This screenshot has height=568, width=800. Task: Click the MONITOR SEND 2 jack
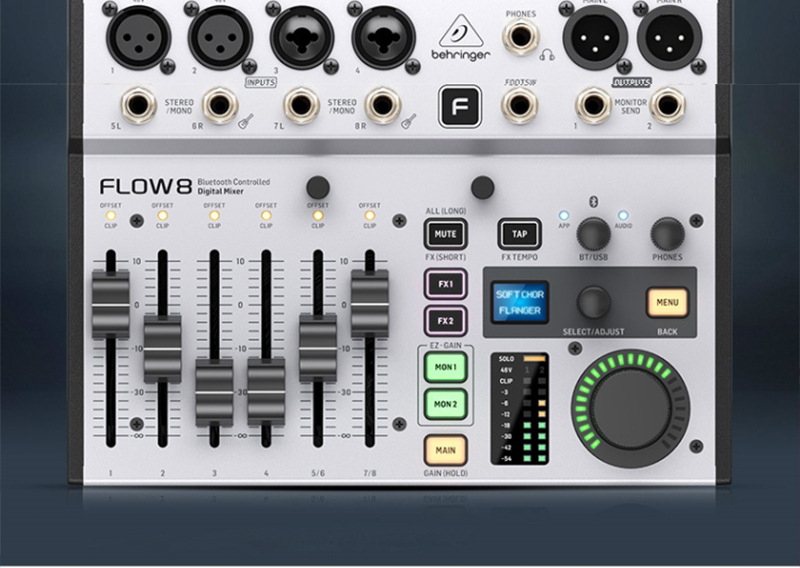coord(668,106)
